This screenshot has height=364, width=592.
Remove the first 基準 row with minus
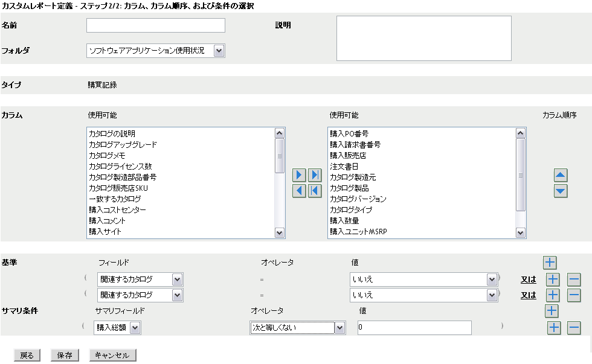pyautogui.click(x=574, y=279)
